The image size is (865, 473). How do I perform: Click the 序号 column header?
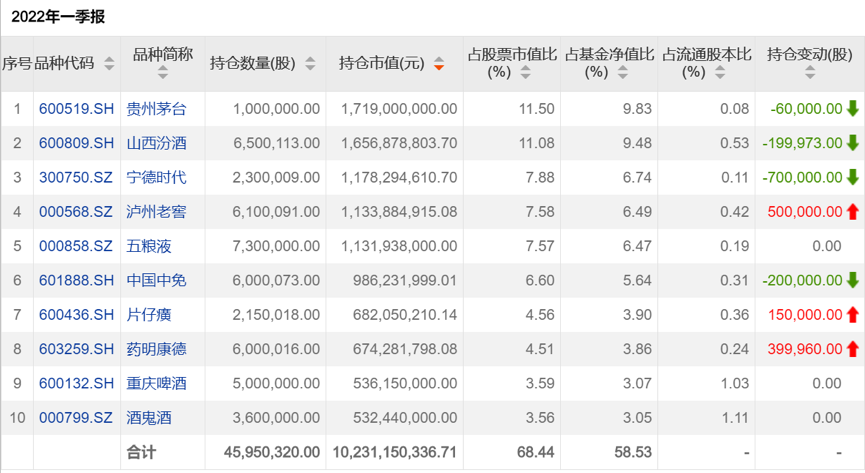17,63
